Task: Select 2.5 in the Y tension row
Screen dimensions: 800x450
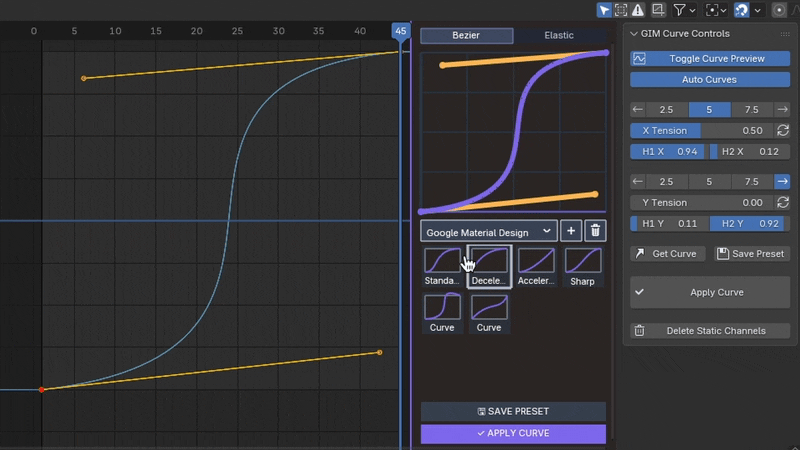Action: pyautogui.click(x=667, y=182)
